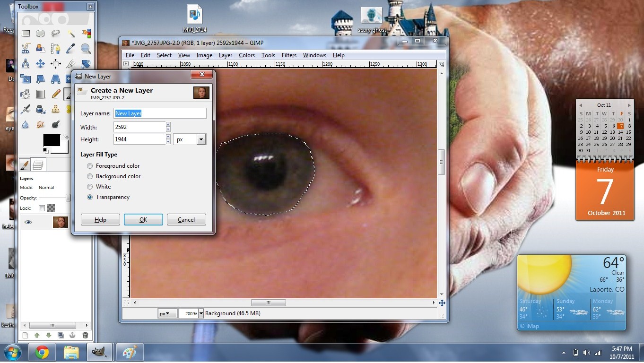This screenshot has height=363, width=644.
Task: Select the Fuzzy Select magic wand tool
Action: [x=71, y=34]
